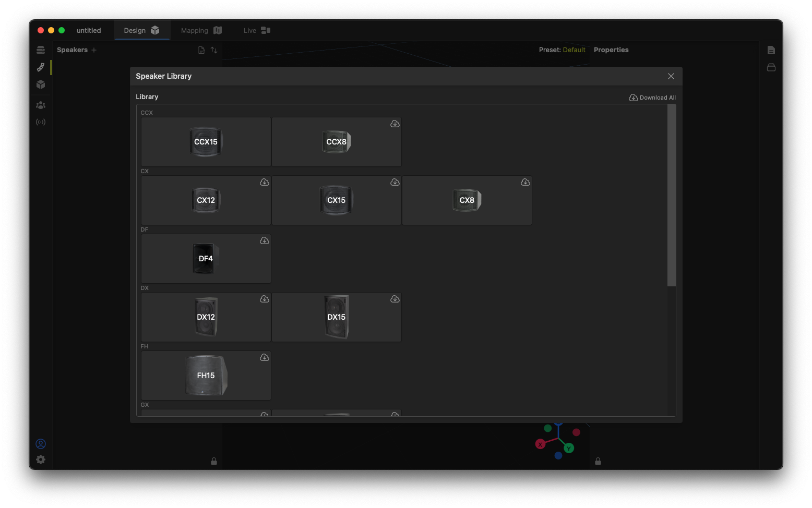
Task: Click the audience people icon in sidebar
Action: point(41,105)
